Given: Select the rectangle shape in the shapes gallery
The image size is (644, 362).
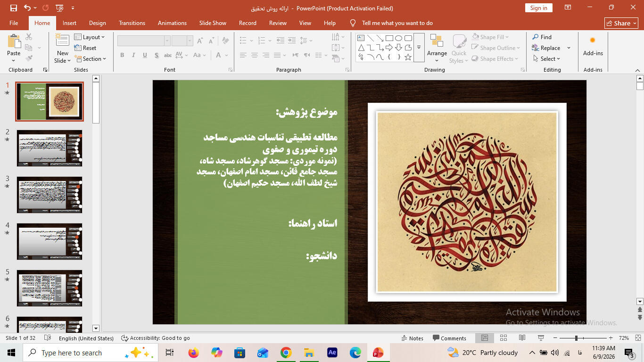Looking at the screenshot, I should point(389,38).
